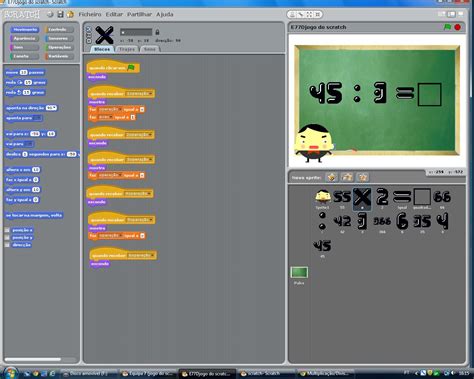Viewport: 474px width, 379px height.
Task: Paint a new sprite button
Action: click(x=331, y=177)
